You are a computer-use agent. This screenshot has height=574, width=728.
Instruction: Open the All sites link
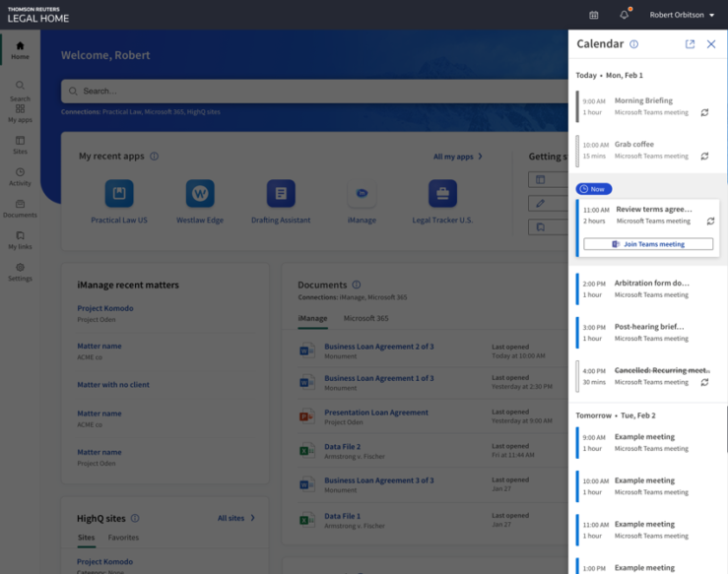click(x=235, y=518)
